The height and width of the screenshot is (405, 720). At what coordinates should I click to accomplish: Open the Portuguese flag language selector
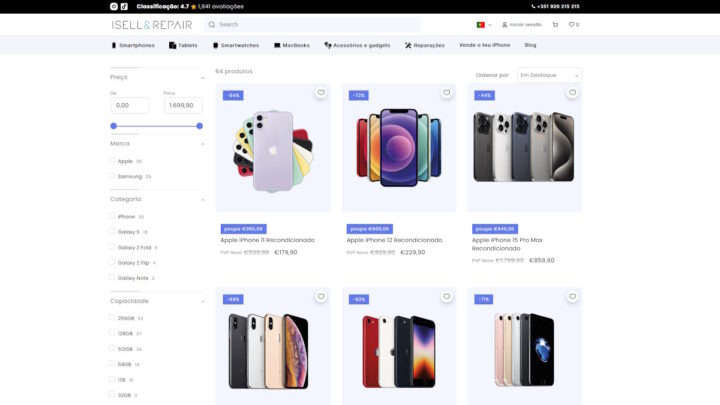pyautogui.click(x=484, y=25)
